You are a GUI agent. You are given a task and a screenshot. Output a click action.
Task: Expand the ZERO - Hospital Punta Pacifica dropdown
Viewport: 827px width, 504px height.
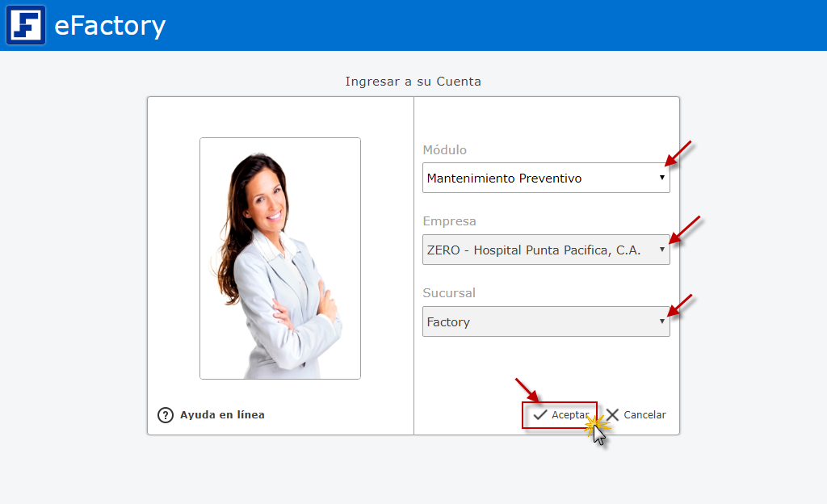pos(533,250)
